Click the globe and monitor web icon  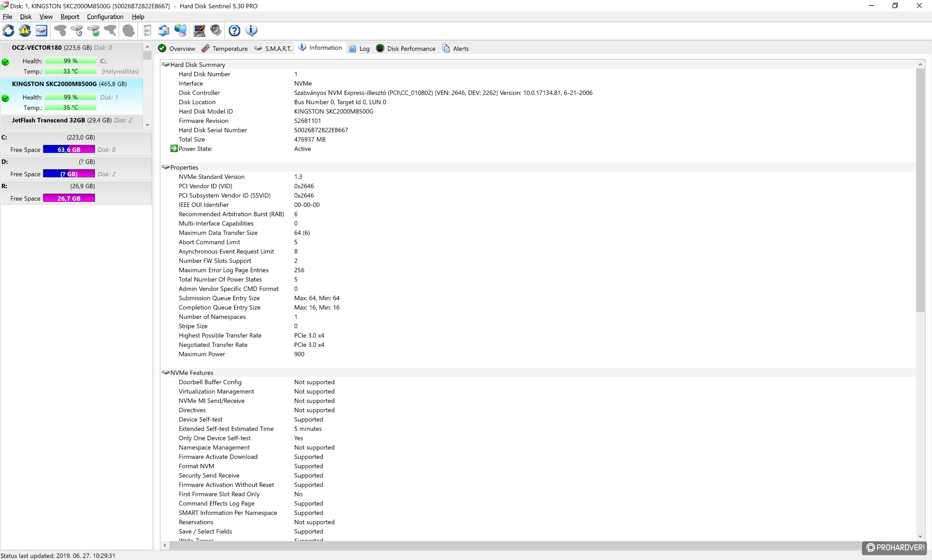click(181, 30)
